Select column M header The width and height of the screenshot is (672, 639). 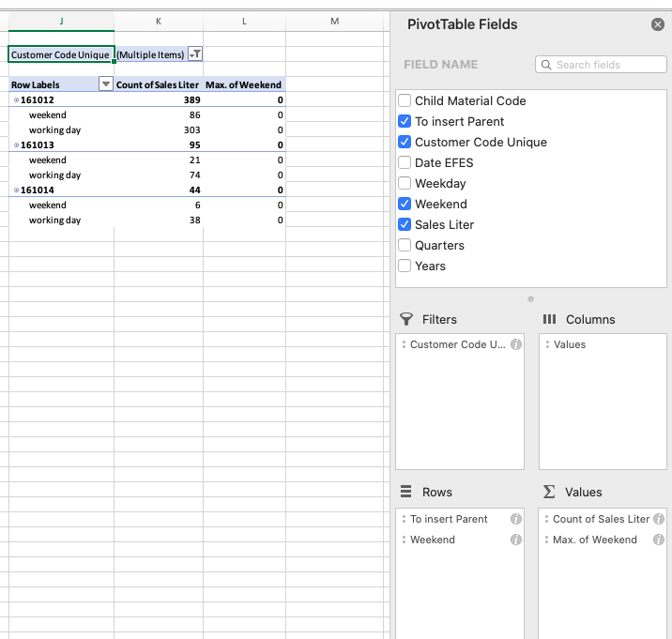335,21
